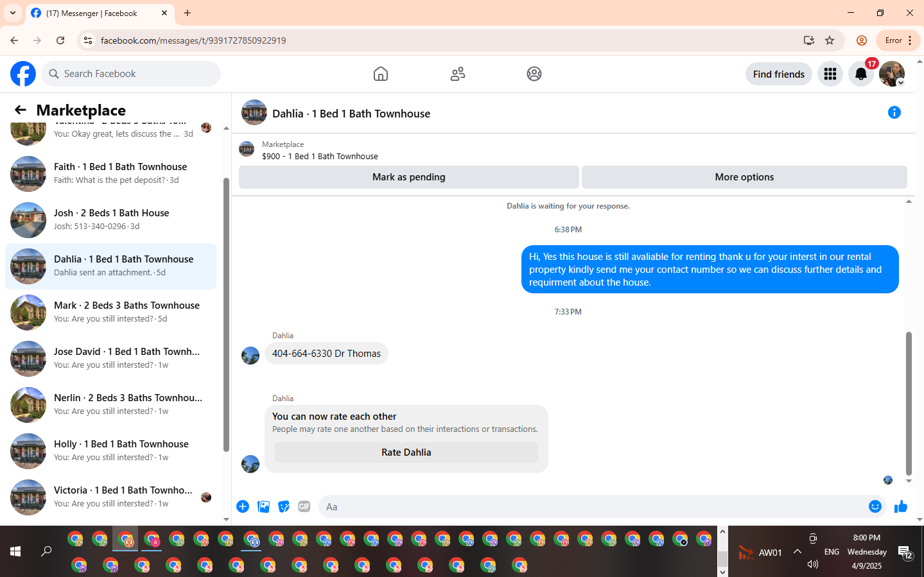Reload the page
This screenshot has width=924, height=577.
pyautogui.click(x=60, y=40)
